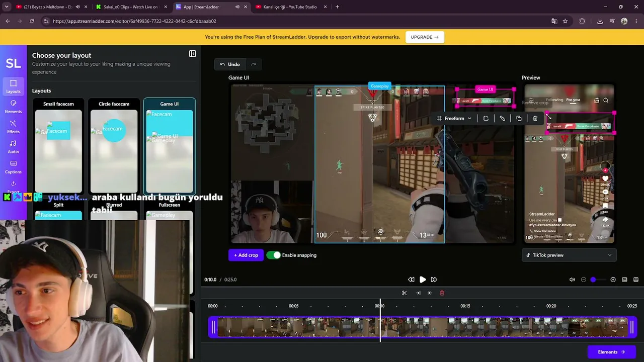This screenshot has height=362, width=644.
Task: Bookmark this page with star icon
Action: coord(565,21)
